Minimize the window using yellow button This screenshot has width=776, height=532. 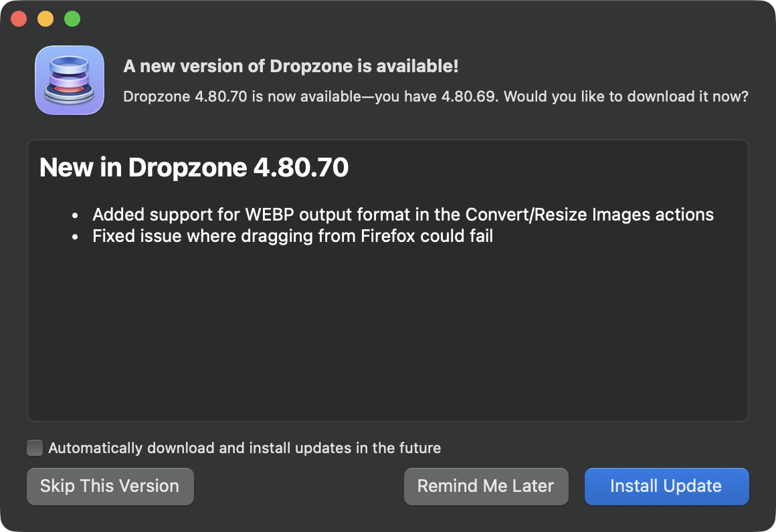point(45,19)
